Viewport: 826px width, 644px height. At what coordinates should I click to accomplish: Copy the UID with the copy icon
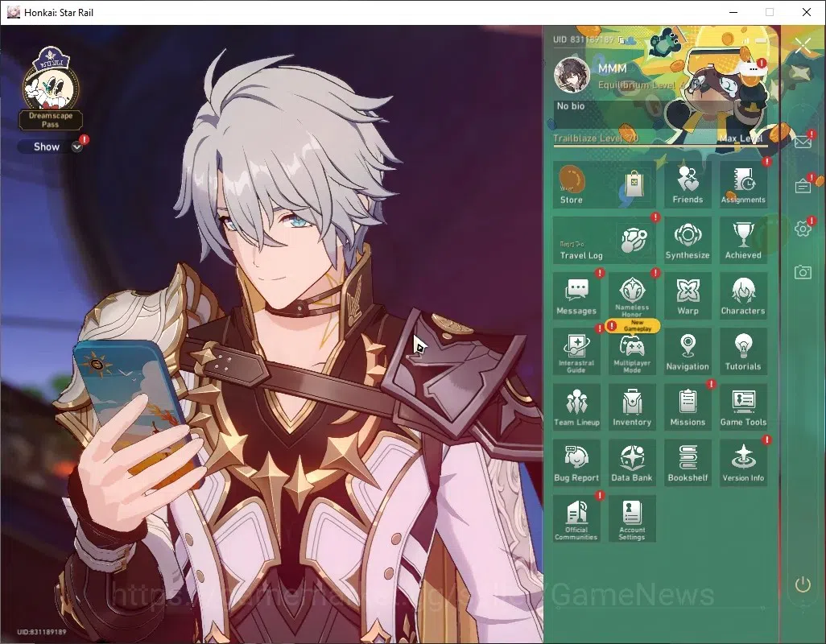tap(622, 40)
